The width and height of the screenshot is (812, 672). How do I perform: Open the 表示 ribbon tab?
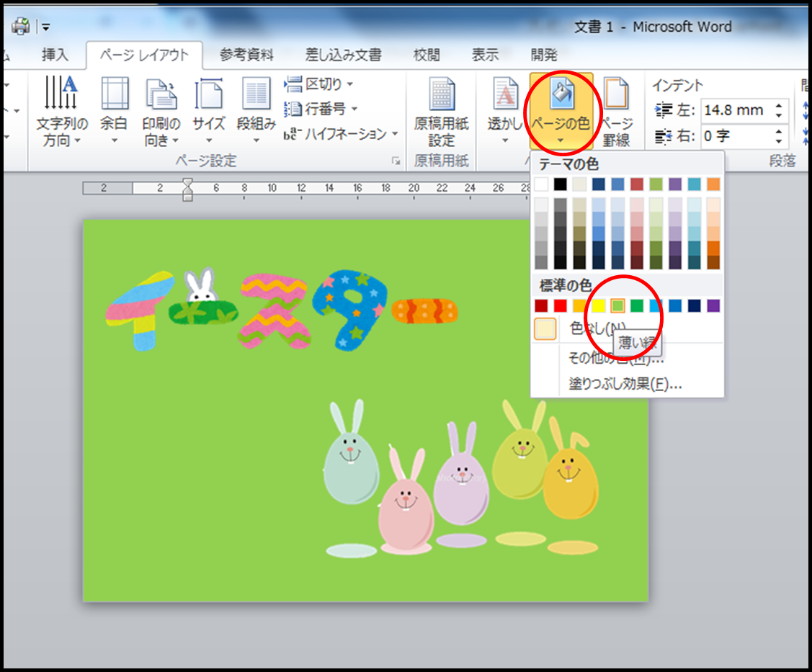click(485, 55)
